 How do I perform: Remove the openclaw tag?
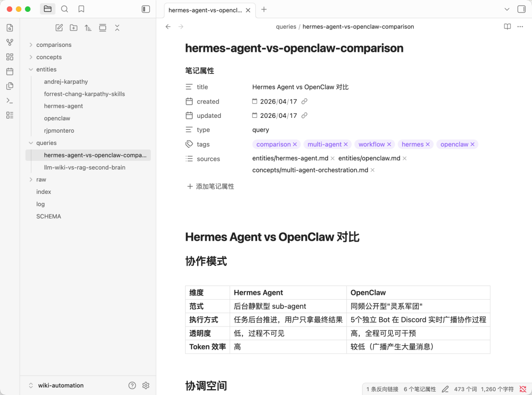coord(472,144)
